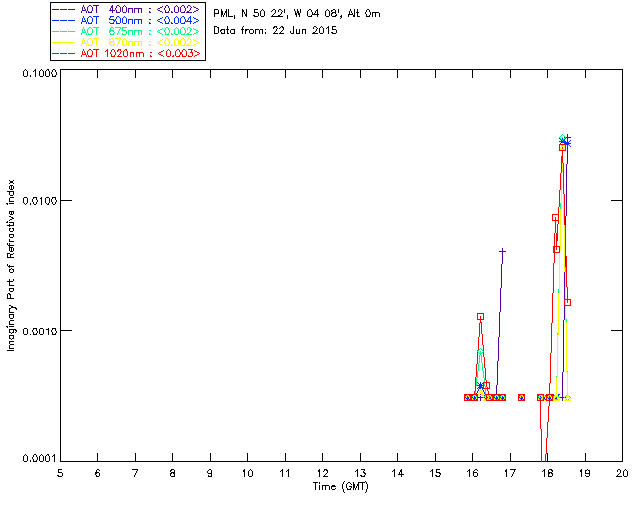
Task: Click the blue asterisk inside the small 16 GMT peak
Action: click(x=480, y=385)
